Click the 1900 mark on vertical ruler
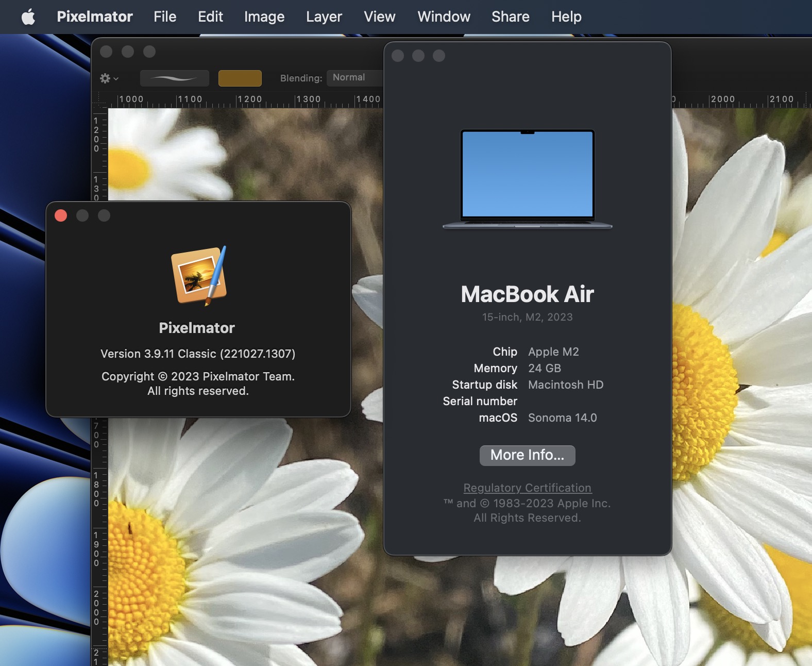Image resolution: width=812 pixels, height=666 pixels. [96, 549]
